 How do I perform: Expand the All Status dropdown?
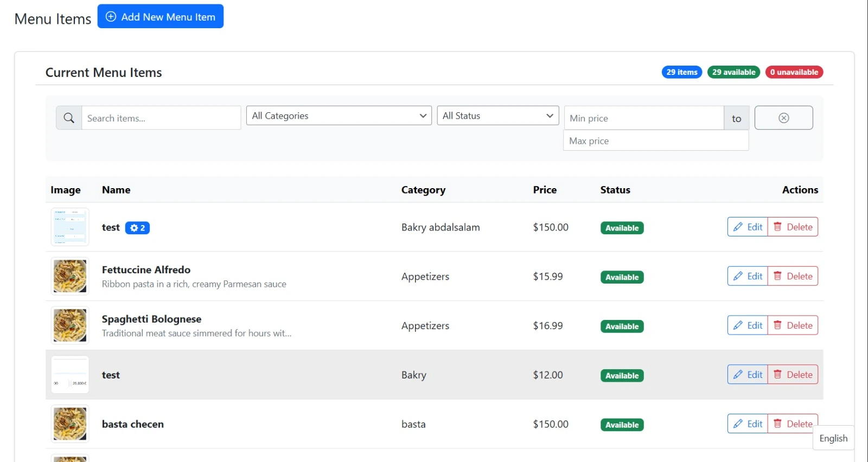pos(497,116)
